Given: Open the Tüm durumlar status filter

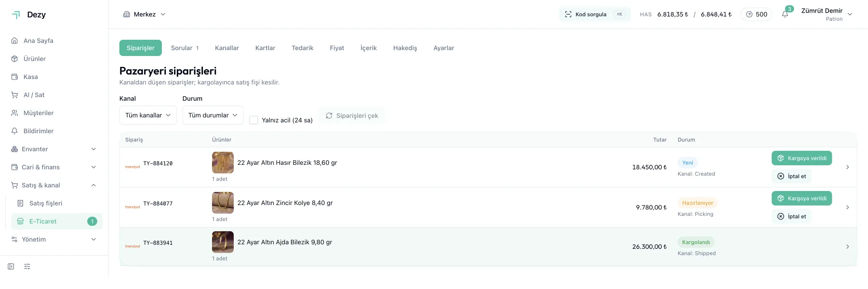Looking at the screenshot, I should click(x=213, y=115).
